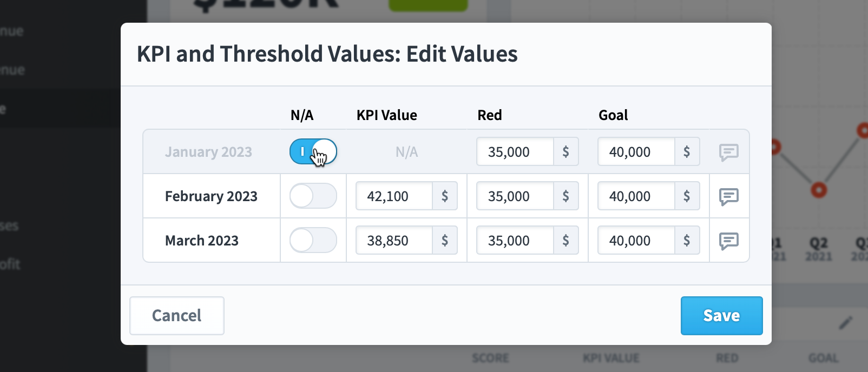Click dollar unit beside January Red value

click(565, 151)
